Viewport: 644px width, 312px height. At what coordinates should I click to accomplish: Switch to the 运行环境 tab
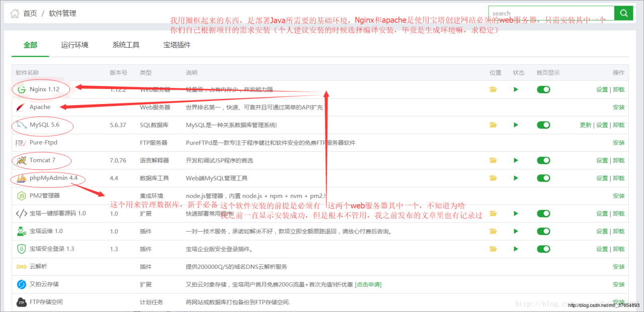coord(74,45)
